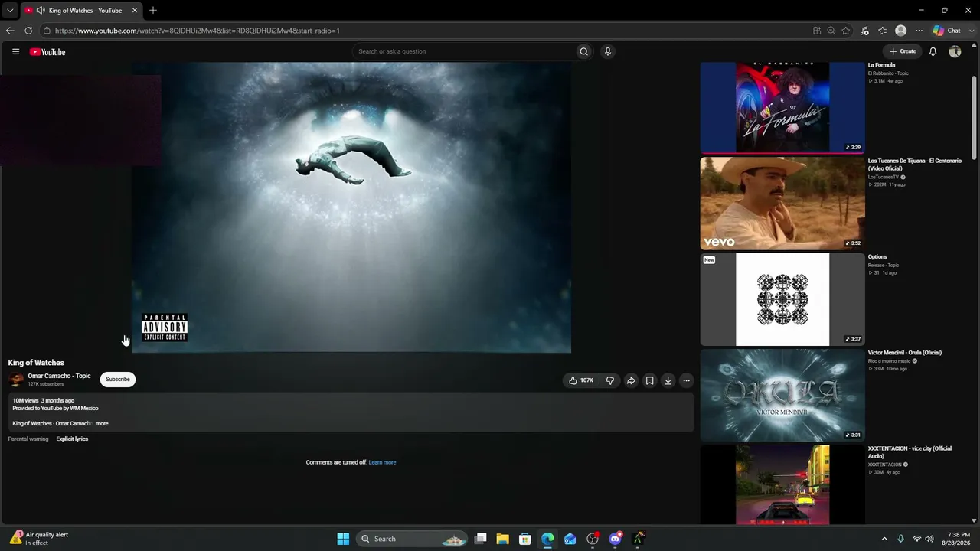Share the King of Watches video
Viewport: 980px width, 551px height.
click(x=631, y=380)
